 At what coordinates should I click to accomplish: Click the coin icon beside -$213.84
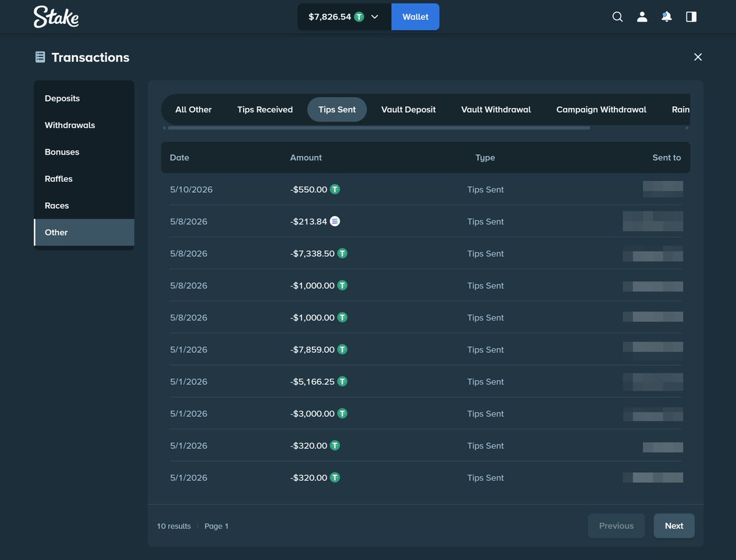335,221
